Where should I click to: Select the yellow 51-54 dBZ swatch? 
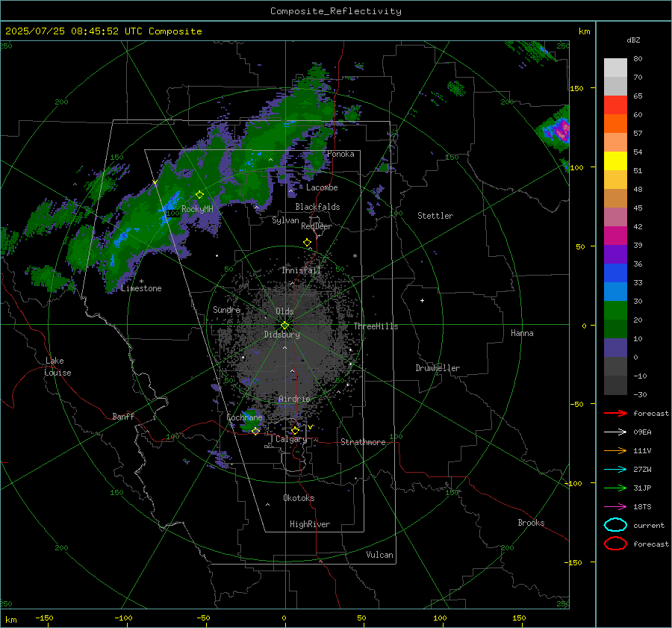point(615,161)
